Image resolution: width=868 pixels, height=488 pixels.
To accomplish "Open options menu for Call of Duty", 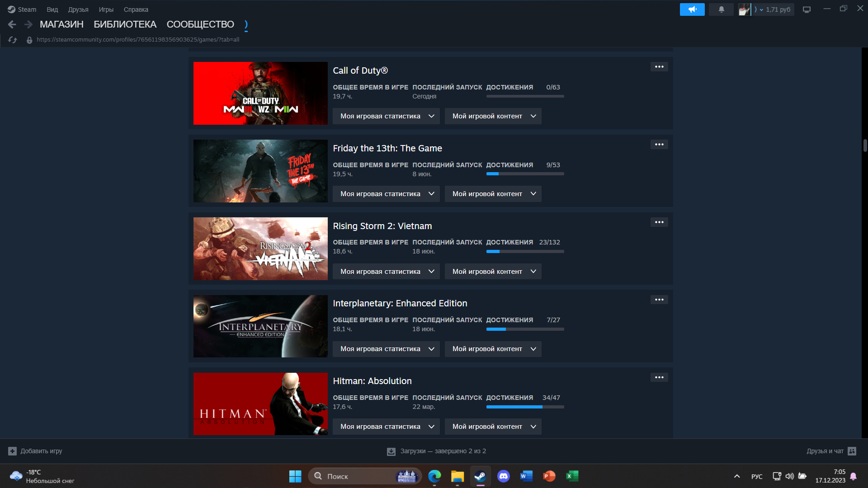I will pyautogui.click(x=659, y=67).
